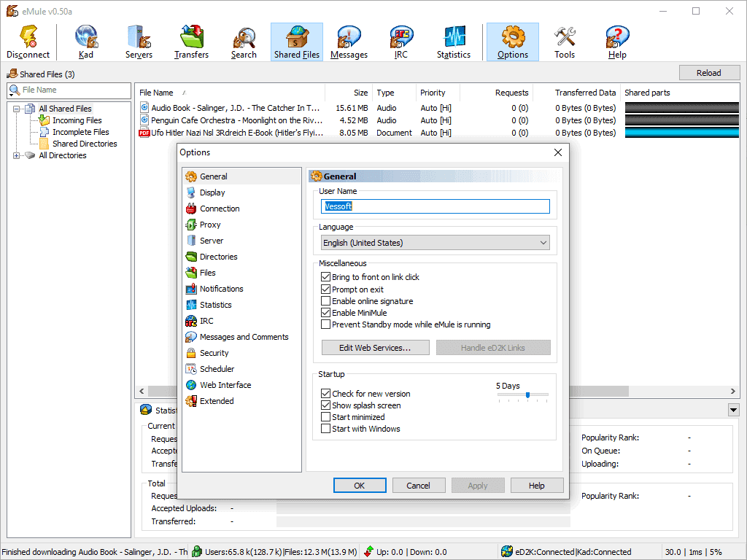This screenshot has width=747, height=560.
Task: Click the Edit Web Services button
Action: (x=376, y=348)
